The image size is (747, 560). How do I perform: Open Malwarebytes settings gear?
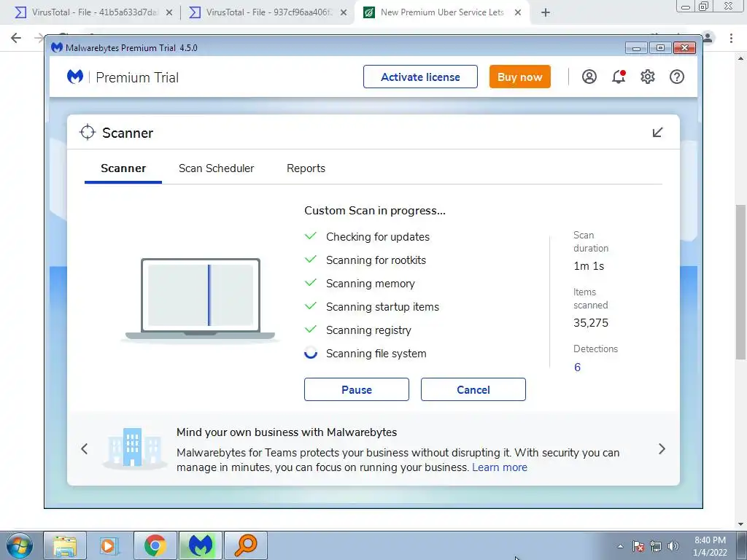tap(648, 77)
